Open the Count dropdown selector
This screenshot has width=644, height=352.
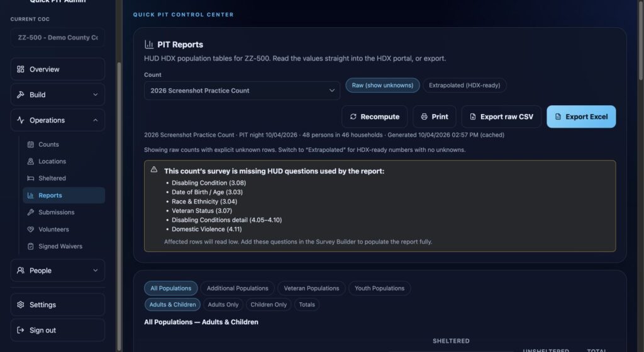pos(242,91)
